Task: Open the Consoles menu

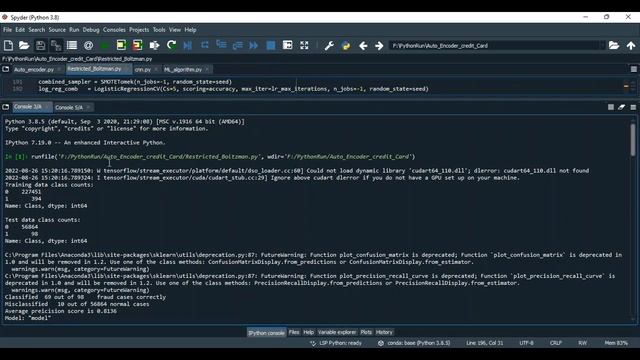Action: click(114, 30)
